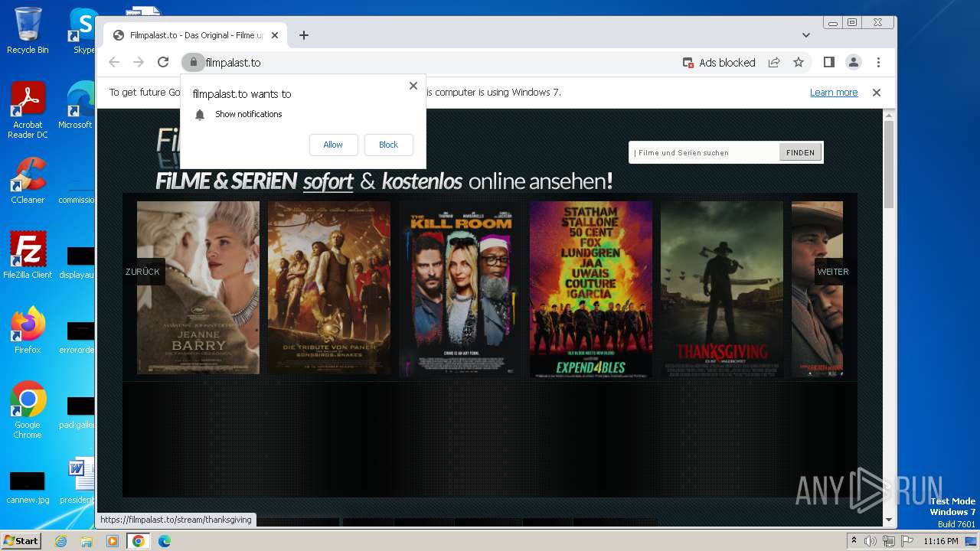Close the notification permission popup

413,86
